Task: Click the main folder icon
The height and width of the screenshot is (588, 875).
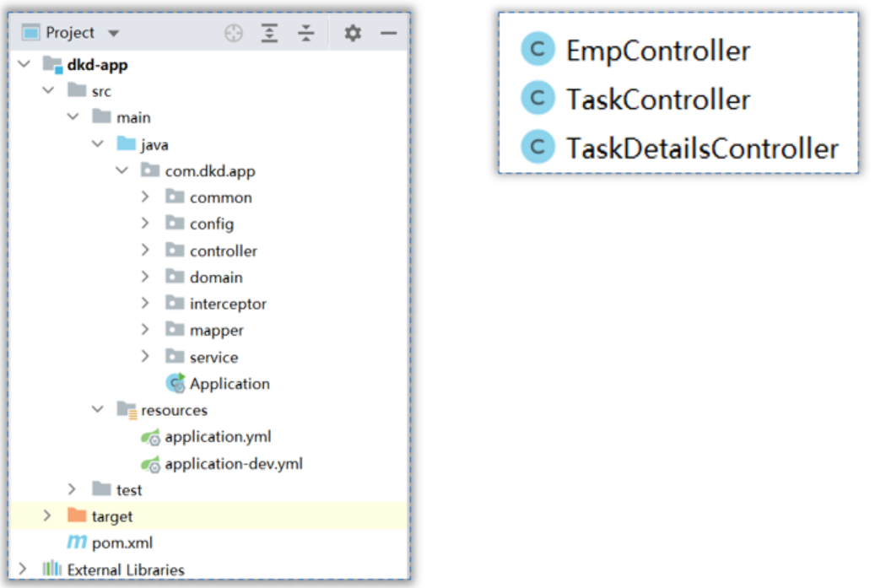Action: (101, 116)
